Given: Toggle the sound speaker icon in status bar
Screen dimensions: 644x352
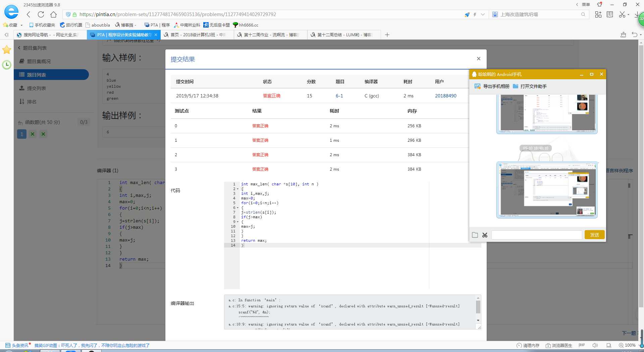Looking at the screenshot, I should [595, 345].
